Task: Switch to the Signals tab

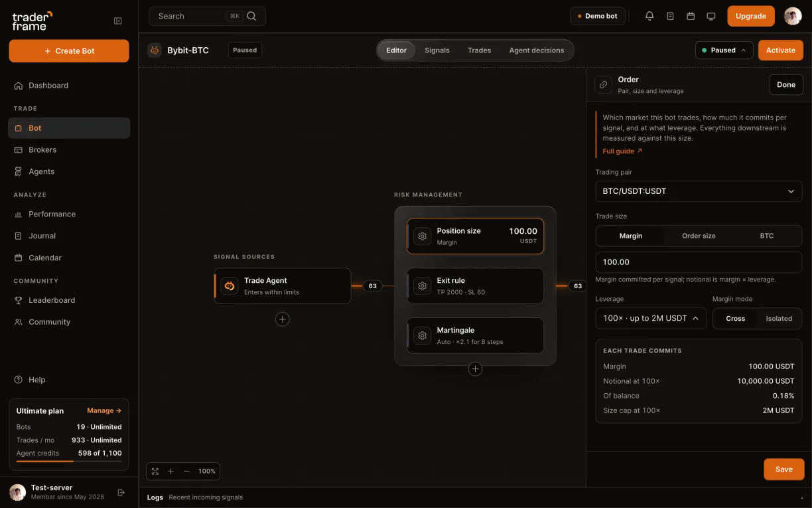Action: tap(437, 50)
